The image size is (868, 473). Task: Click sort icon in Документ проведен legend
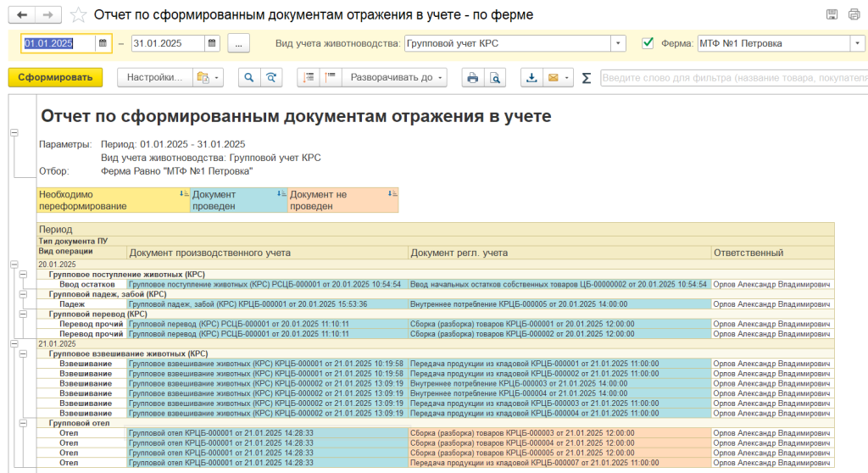click(281, 194)
